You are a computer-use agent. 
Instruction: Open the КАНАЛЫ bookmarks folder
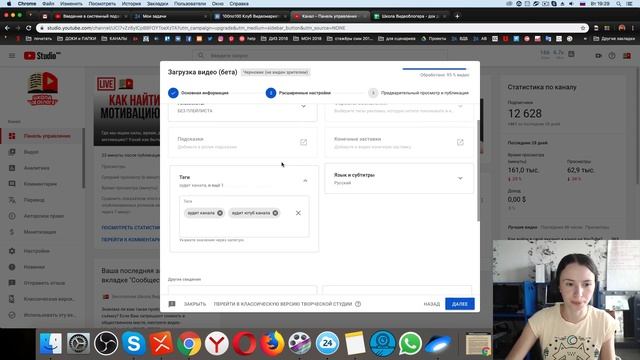click(114, 39)
